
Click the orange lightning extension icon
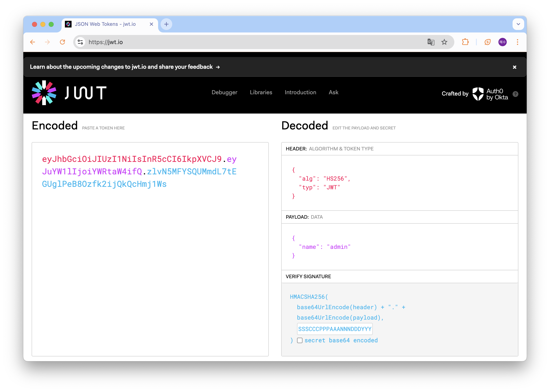coord(488,42)
